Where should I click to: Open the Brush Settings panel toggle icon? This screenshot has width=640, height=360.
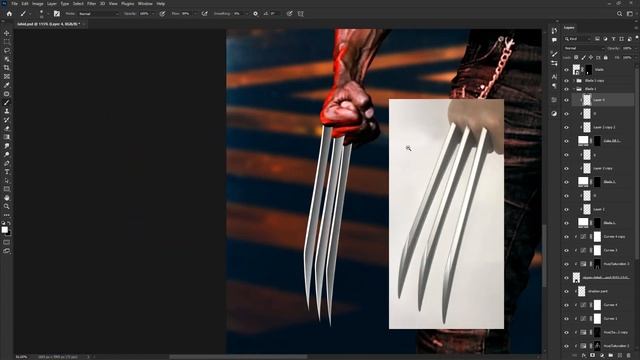(x=57, y=13)
